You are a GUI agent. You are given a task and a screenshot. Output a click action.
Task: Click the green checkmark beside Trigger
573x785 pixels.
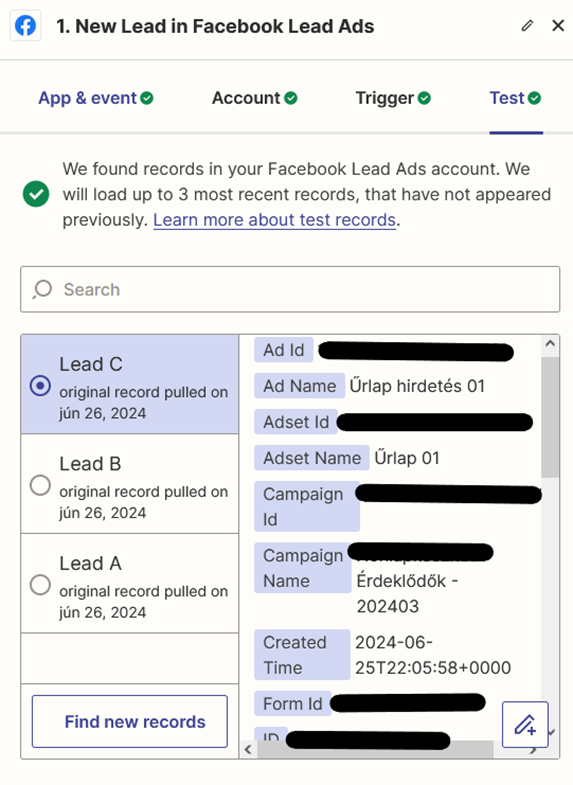point(424,98)
